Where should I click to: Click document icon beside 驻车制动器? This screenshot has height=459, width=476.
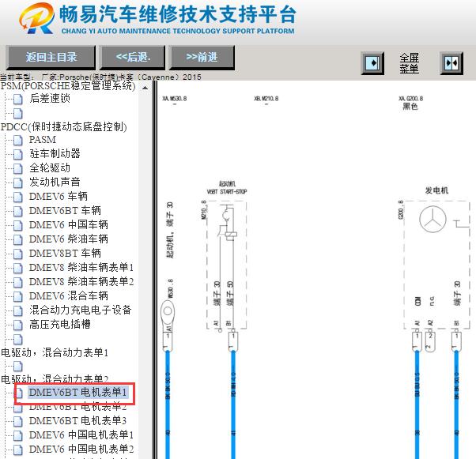point(18,154)
